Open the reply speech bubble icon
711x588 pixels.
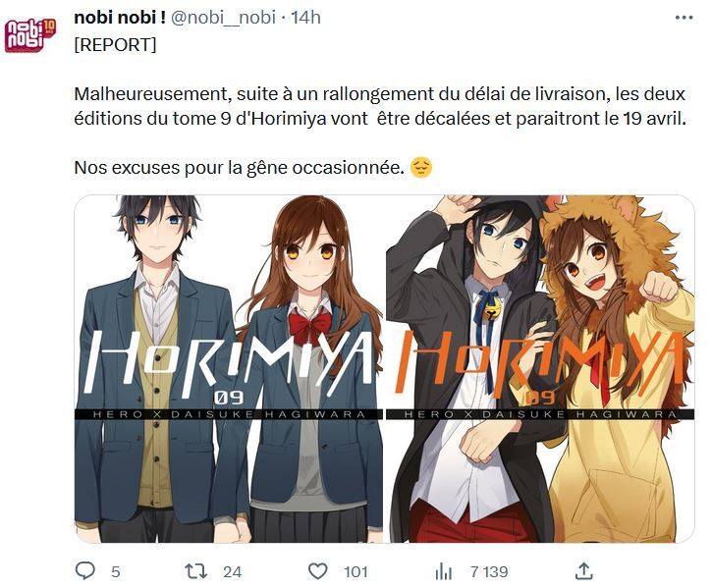[84, 571]
